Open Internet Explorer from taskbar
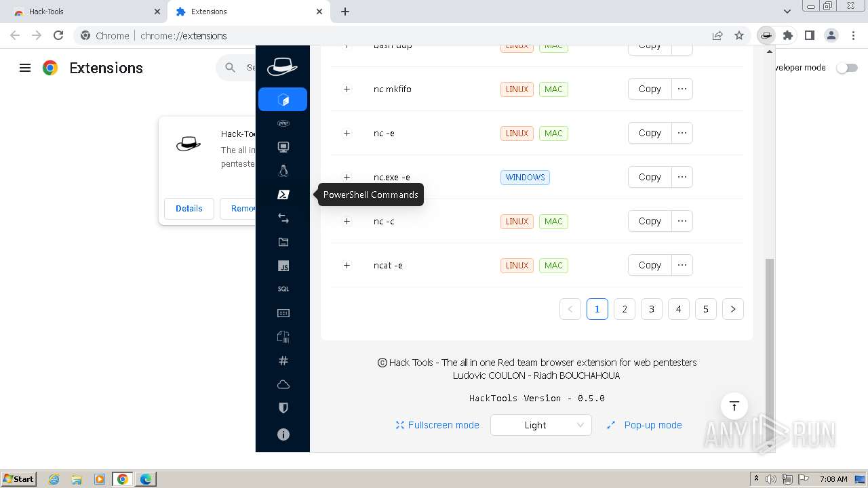 click(54, 479)
